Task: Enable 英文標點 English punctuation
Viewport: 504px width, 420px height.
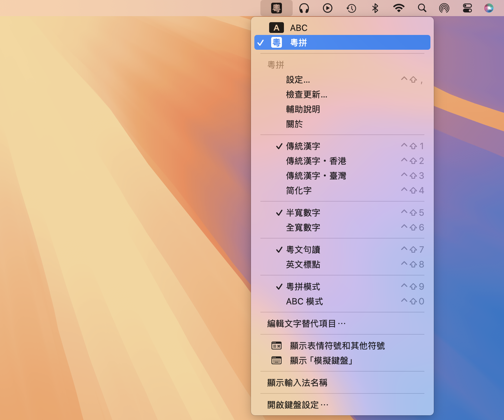Action: point(302,264)
